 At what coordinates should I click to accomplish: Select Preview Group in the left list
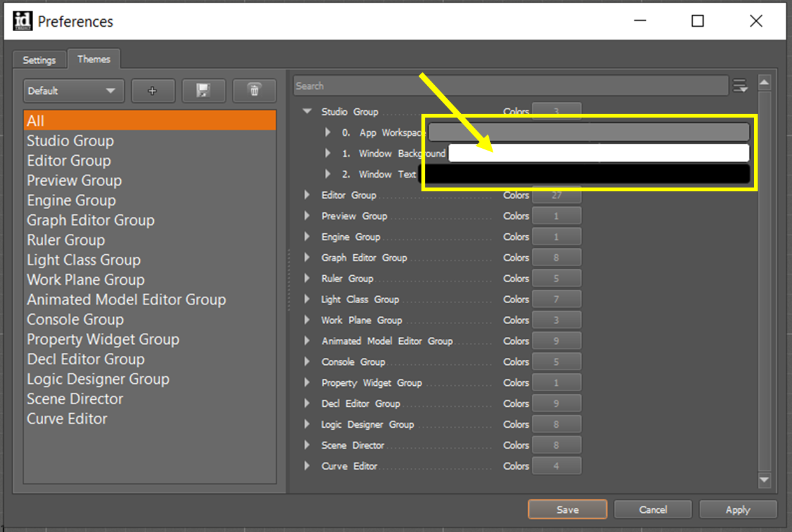tap(150, 181)
